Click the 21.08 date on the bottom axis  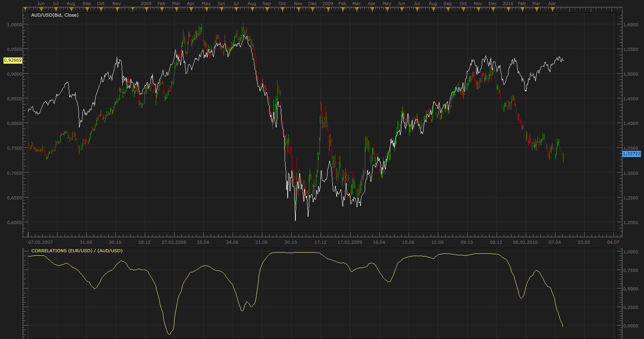(262, 242)
